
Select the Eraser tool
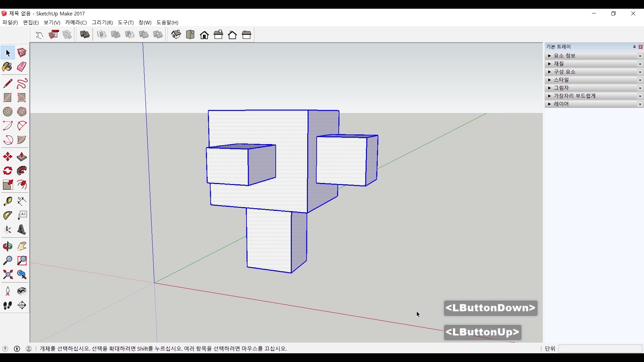coord(22,67)
